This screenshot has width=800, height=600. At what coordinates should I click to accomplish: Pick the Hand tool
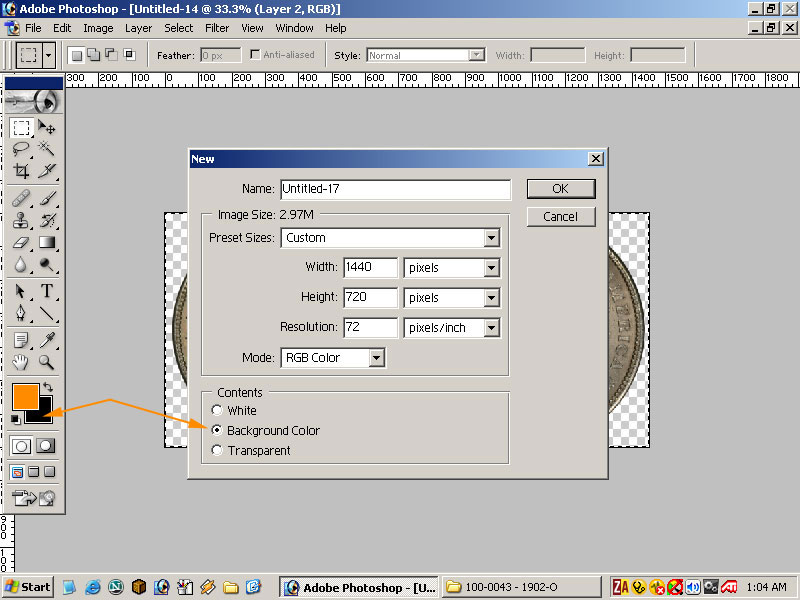coord(21,362)
